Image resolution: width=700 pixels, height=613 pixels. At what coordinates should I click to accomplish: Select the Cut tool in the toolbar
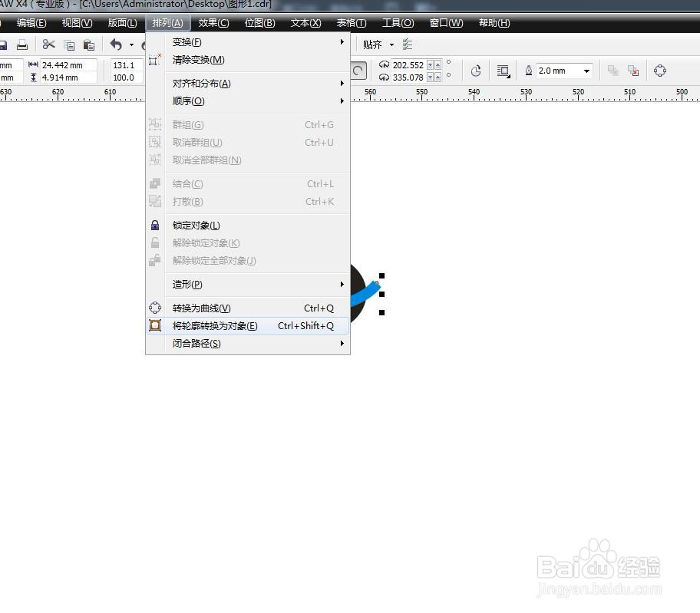(48, 44)
